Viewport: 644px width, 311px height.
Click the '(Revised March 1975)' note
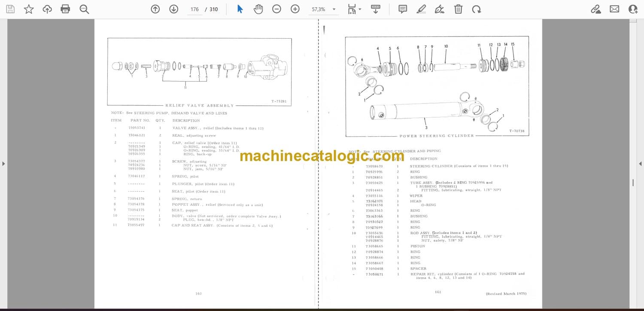point(506,294)
